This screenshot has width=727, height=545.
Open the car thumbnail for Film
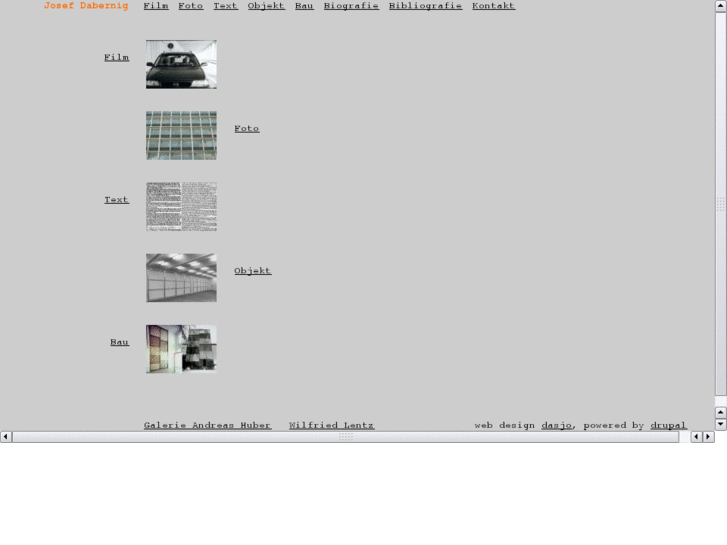pyautogui.click(x=181, y=64)
